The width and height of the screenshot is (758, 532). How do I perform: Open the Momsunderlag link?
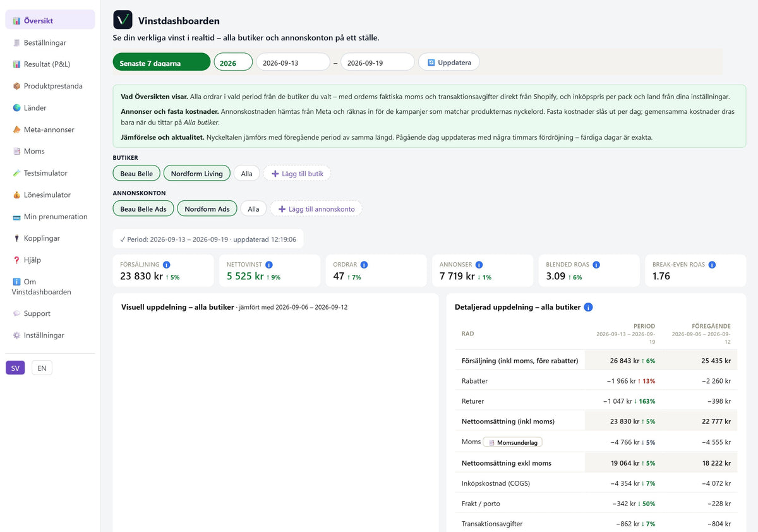pos(512,442)
